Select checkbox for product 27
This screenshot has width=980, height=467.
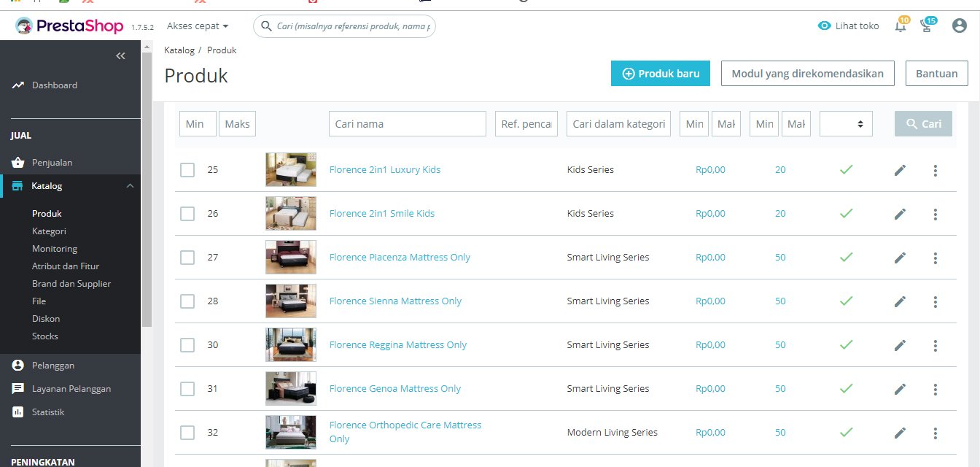click(x=187, y=258)
